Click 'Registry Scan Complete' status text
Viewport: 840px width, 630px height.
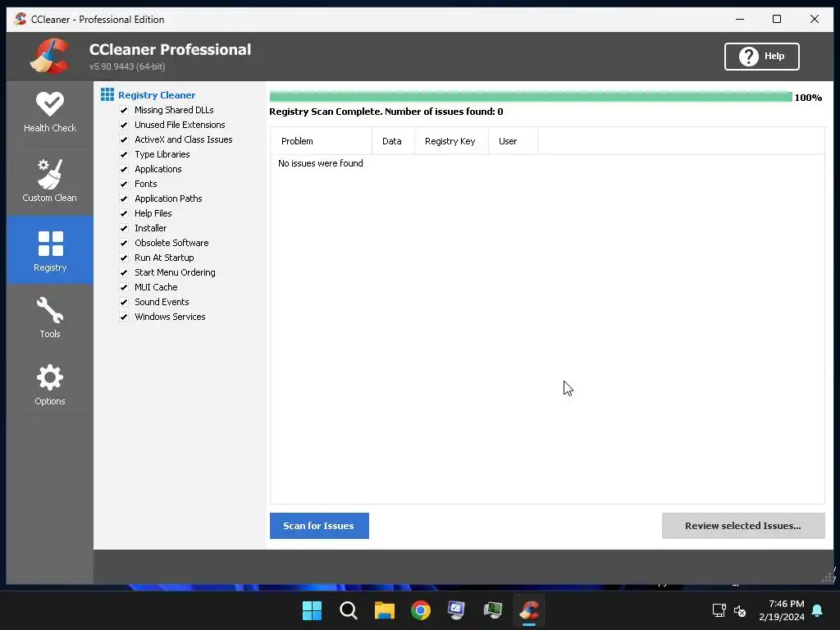386,112
